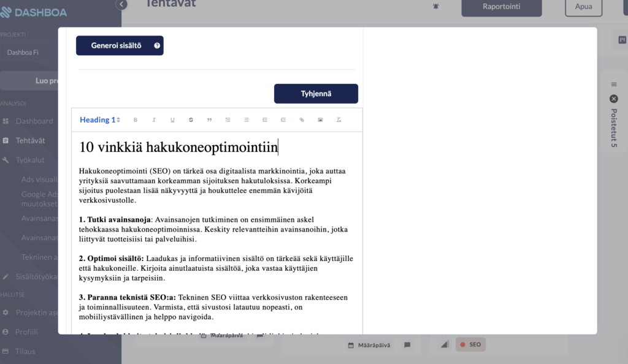Click the Apua help button
This screenshot has height=364, width=628.
(x=584, y=6)
